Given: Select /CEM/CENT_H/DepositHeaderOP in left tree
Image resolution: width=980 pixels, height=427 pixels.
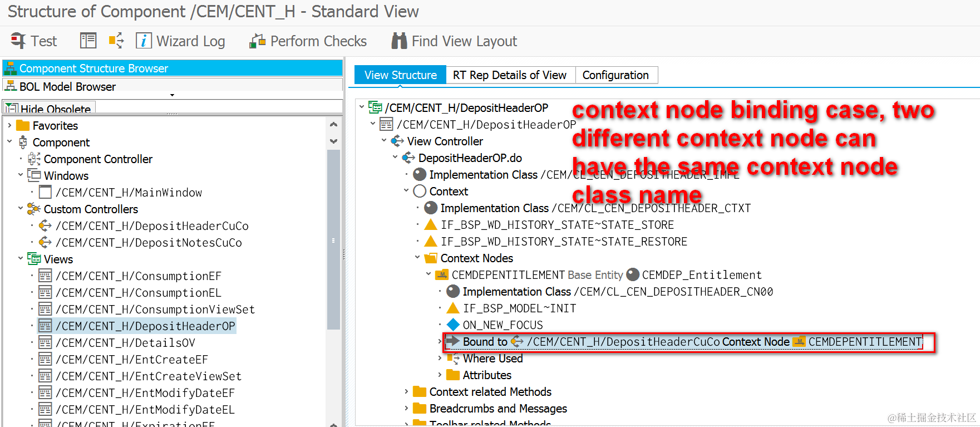Looking at the screenshot, I should click(x=145, y=326).
